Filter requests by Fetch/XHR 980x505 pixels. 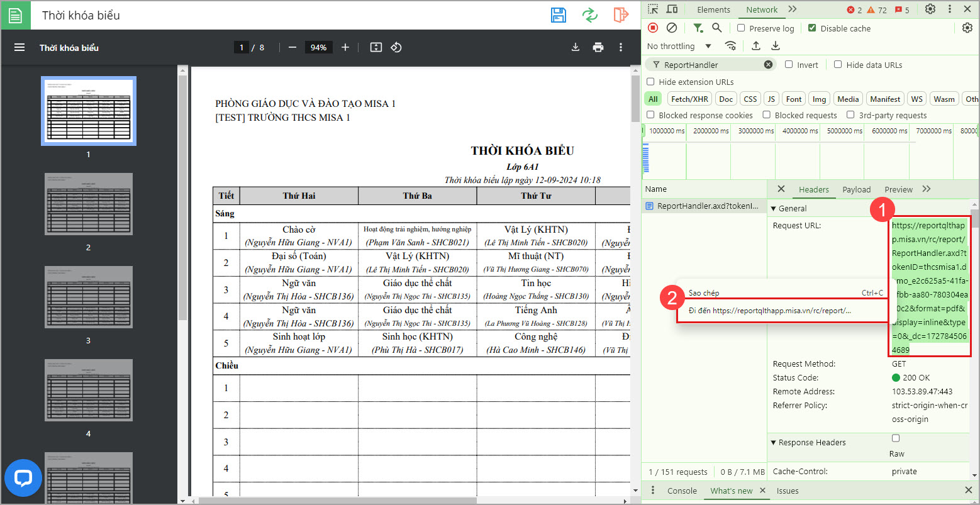(x=689, y=99)
